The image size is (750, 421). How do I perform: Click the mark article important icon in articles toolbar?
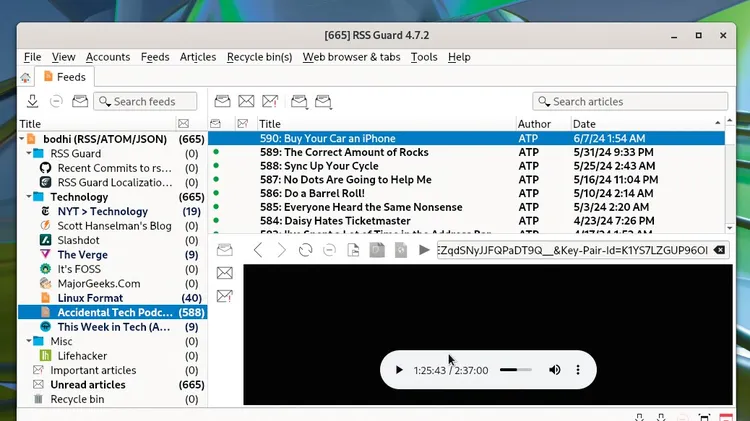point(270,101)
